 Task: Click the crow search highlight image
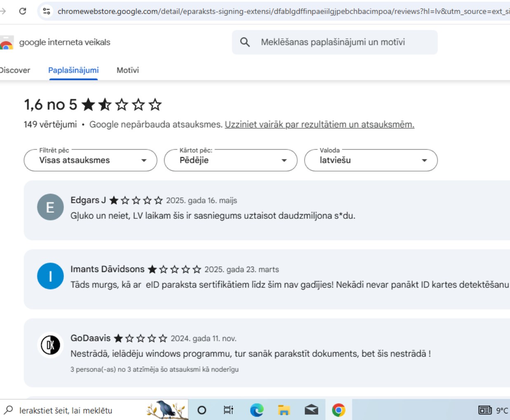tap(167, 410)
